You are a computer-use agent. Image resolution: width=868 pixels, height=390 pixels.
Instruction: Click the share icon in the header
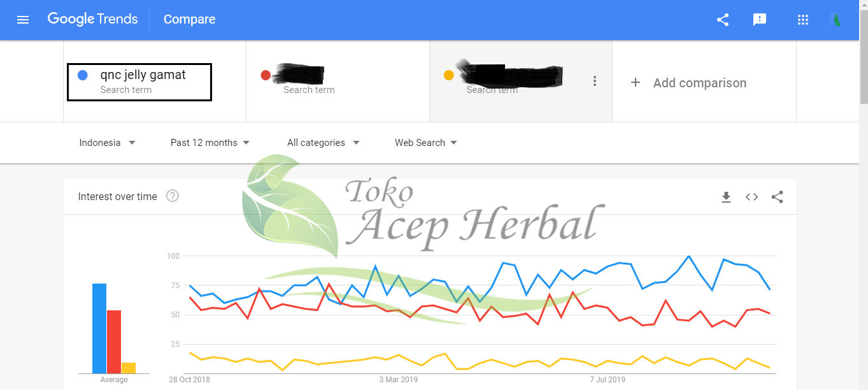pos(723,20)
